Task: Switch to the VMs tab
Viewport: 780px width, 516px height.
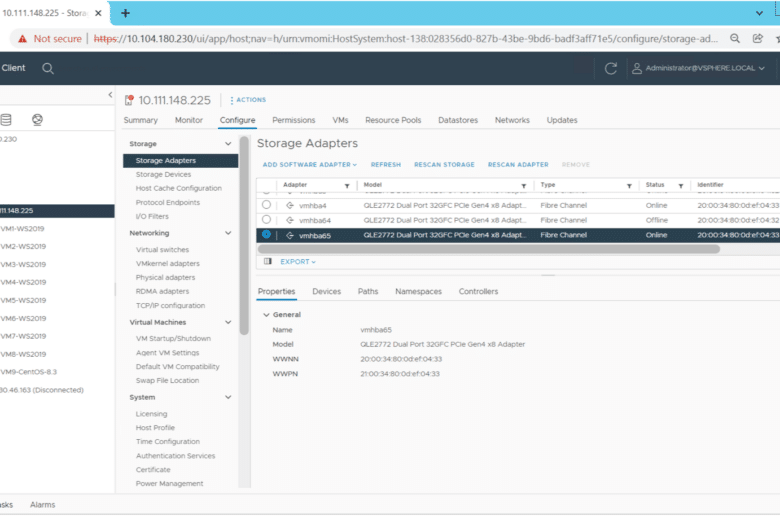Action: pyautogui.click(x=340, y=120)
